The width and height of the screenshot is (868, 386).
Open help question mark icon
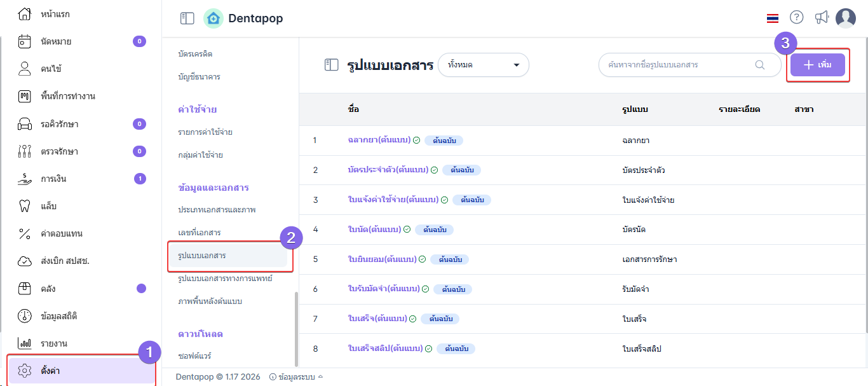pyautogui.click(x=796, y=18)
